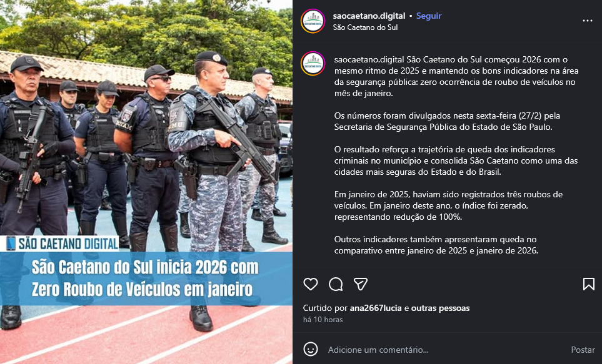
Task: Click the São Caetano Digital logo banner on image
Action: click(60, 243)
